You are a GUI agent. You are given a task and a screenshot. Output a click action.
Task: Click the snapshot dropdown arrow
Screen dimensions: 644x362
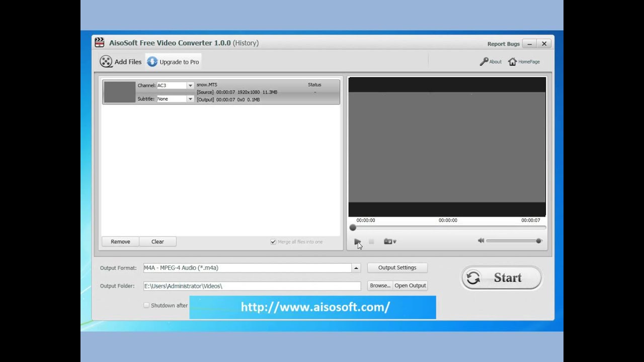pyautogui.click(x=394, y=242)
